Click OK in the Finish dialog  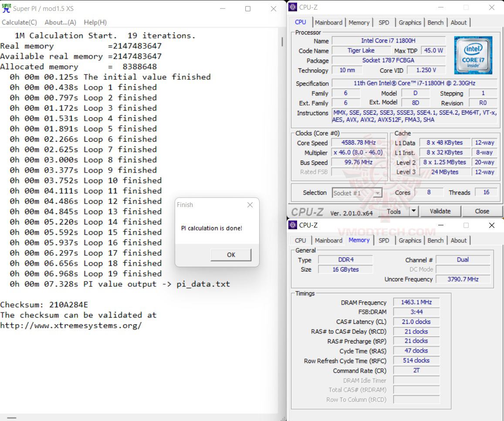pyautogui.click(x=231, y=255)
